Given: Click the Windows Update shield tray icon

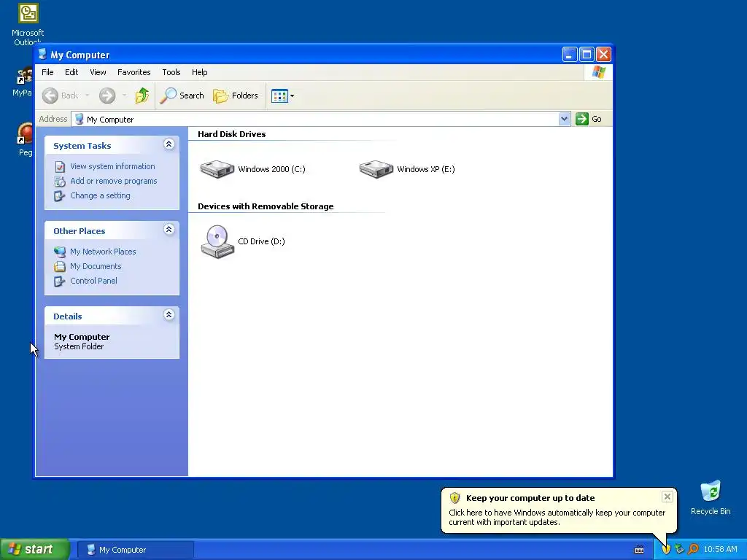Looking at the screenshot, I should pyautogui.click(x=666, y=549).
